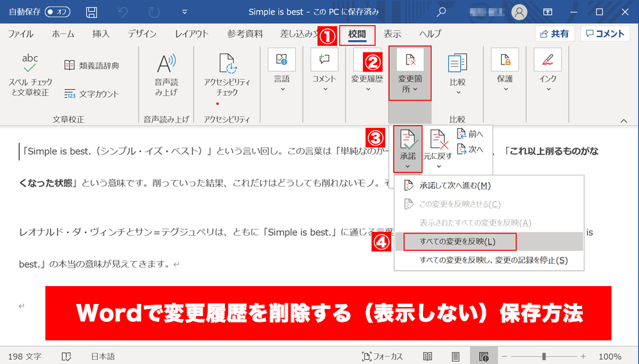Open the 保護 protect dropdown
This screenshot has width=639, height=364.
(505, 70)
